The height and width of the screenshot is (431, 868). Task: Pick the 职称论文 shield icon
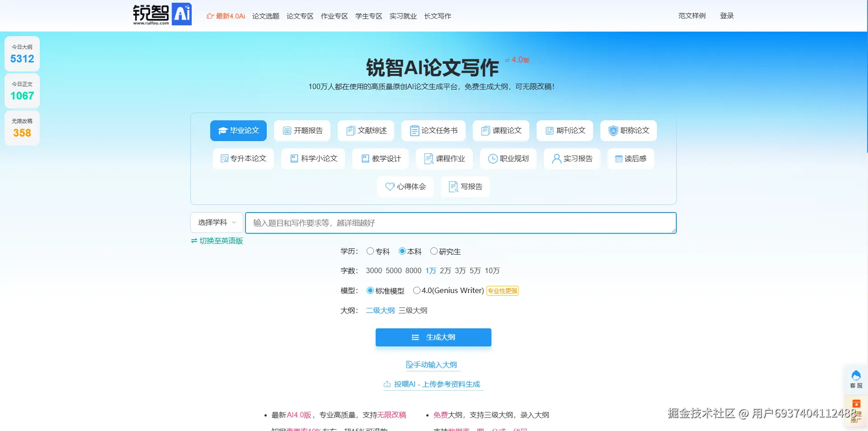[613, 131]
